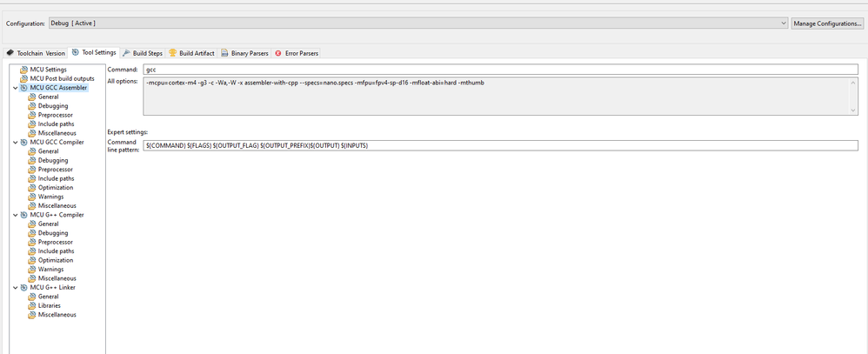Select MCU GCC Assembler node
This screenshot has width=868, height=354.
58,88
